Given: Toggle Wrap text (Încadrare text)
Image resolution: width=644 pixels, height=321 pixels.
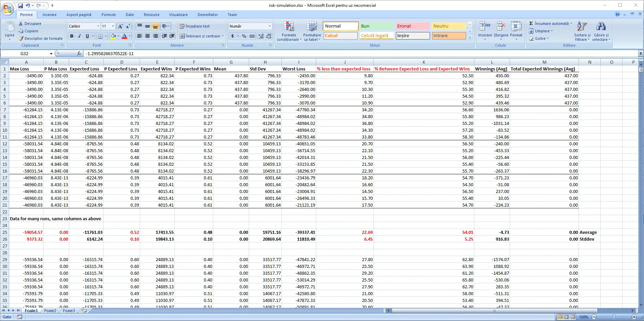Looking at the screenshot, I should tap(195, 26).
